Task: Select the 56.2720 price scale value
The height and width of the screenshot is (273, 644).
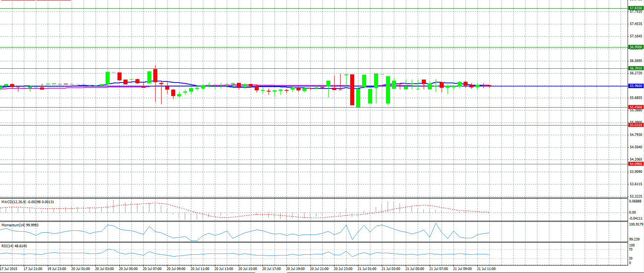Action: click(636, 73)
